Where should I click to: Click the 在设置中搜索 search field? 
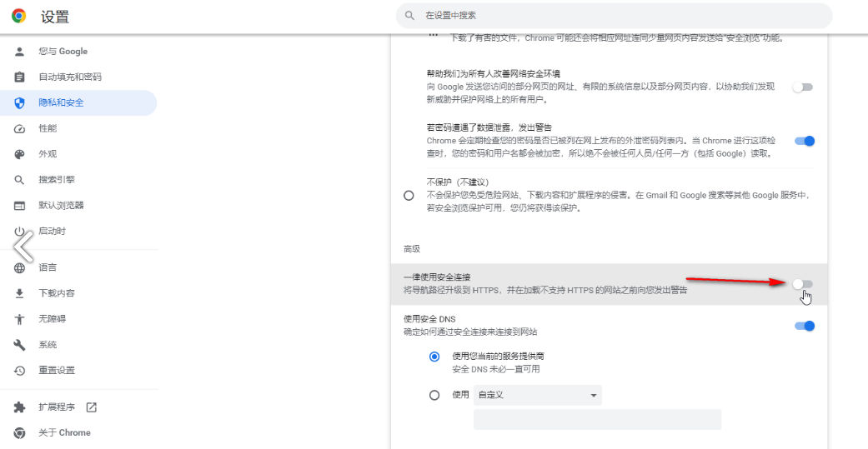click(x=615, y=16)
